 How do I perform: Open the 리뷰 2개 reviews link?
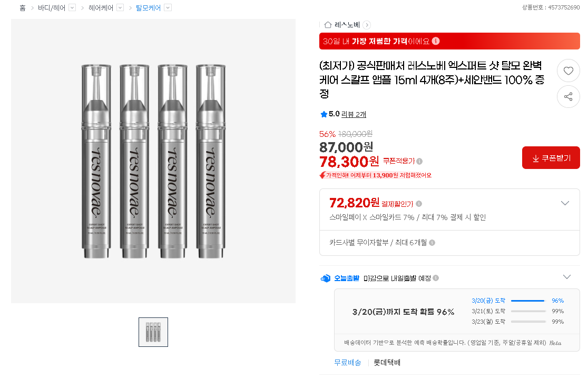(354, 114)
